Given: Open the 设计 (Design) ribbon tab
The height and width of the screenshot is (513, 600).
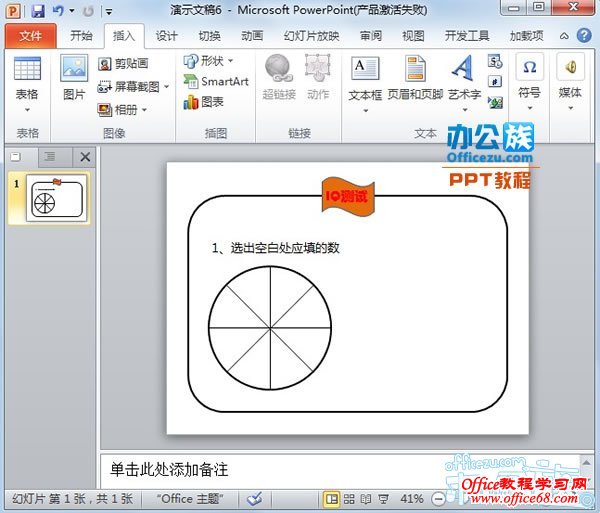Looking at the screenshot, I should [x=167, y=36].
